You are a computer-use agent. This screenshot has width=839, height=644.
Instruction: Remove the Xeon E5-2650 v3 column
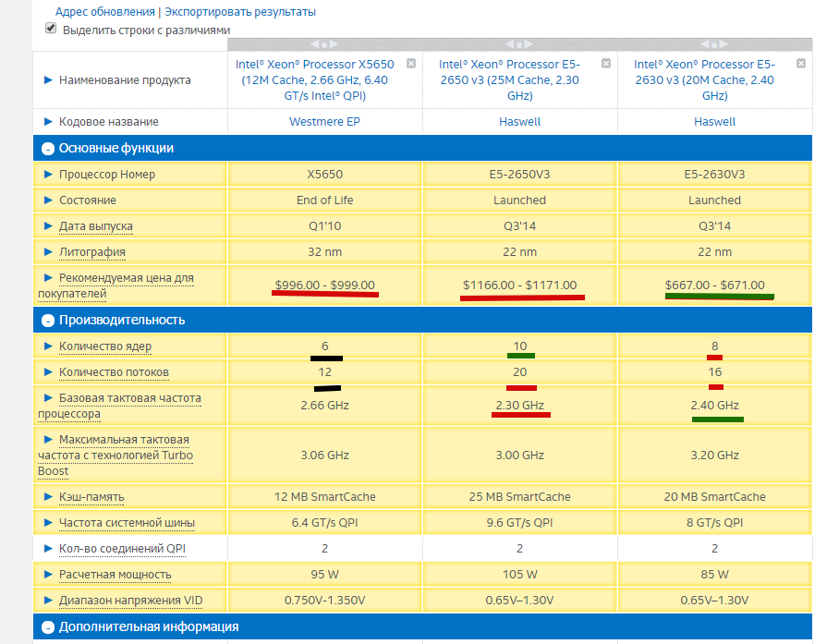[606, 64]
